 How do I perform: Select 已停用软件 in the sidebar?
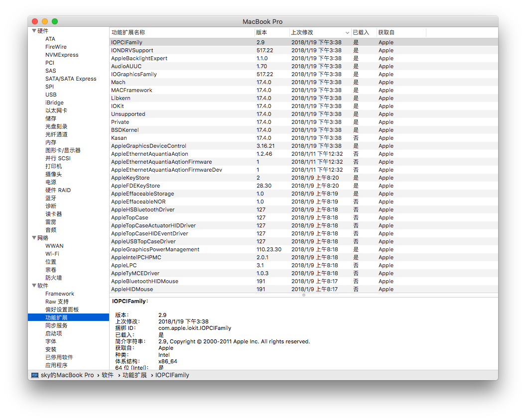pyautogui.click(x=59, y=357)
